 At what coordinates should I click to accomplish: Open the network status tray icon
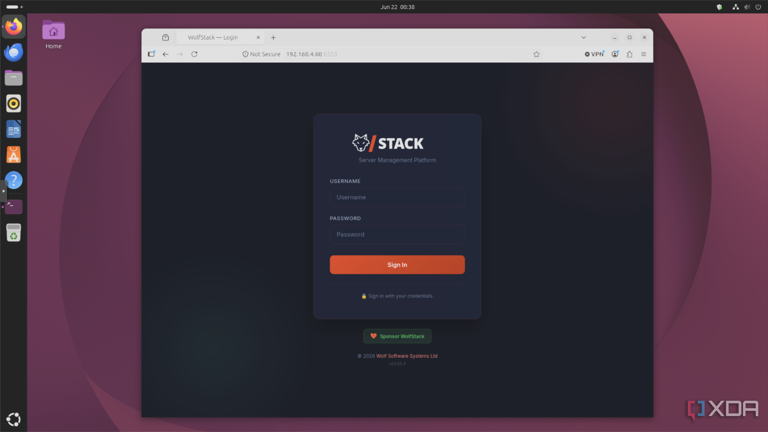click(735, 7)
